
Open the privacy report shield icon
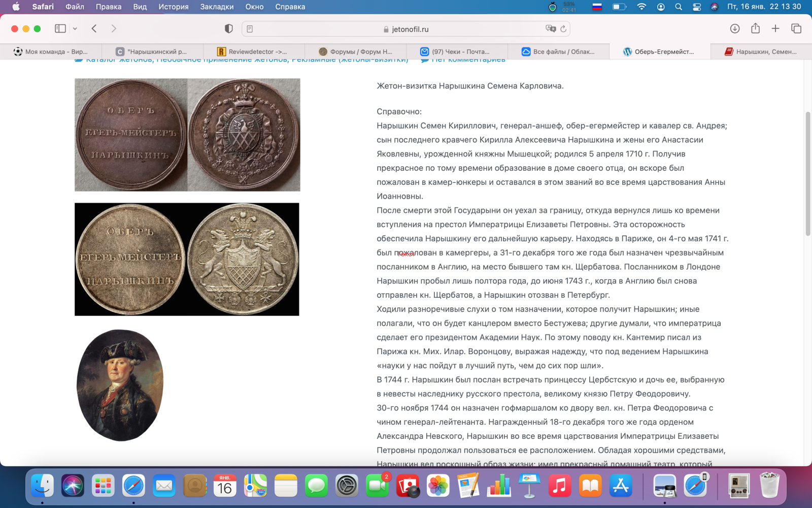coord(229,29)
